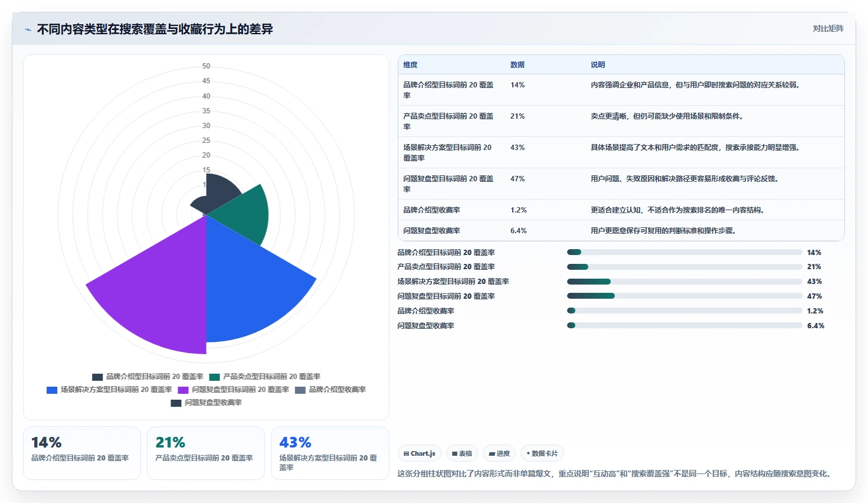Click the progress bar showing 14%
This screenshot has width=868, height=503.
[x=684, y=252]
